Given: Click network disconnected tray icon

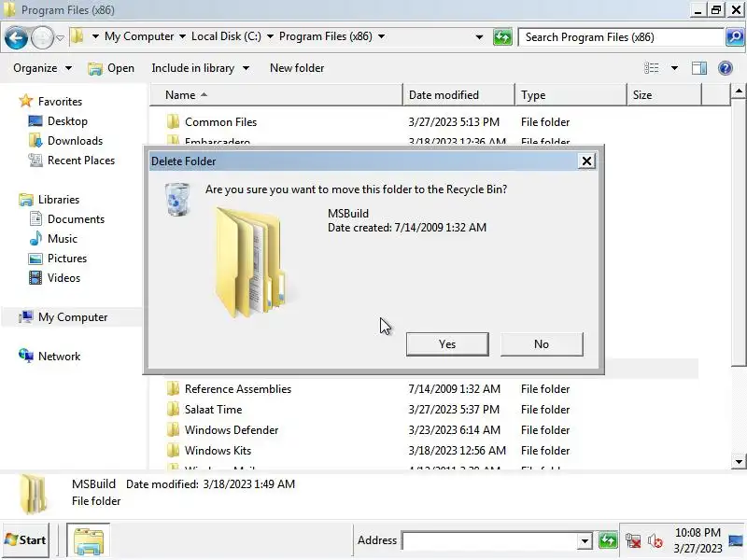Looking at the screenshot, I should point(633,541).
